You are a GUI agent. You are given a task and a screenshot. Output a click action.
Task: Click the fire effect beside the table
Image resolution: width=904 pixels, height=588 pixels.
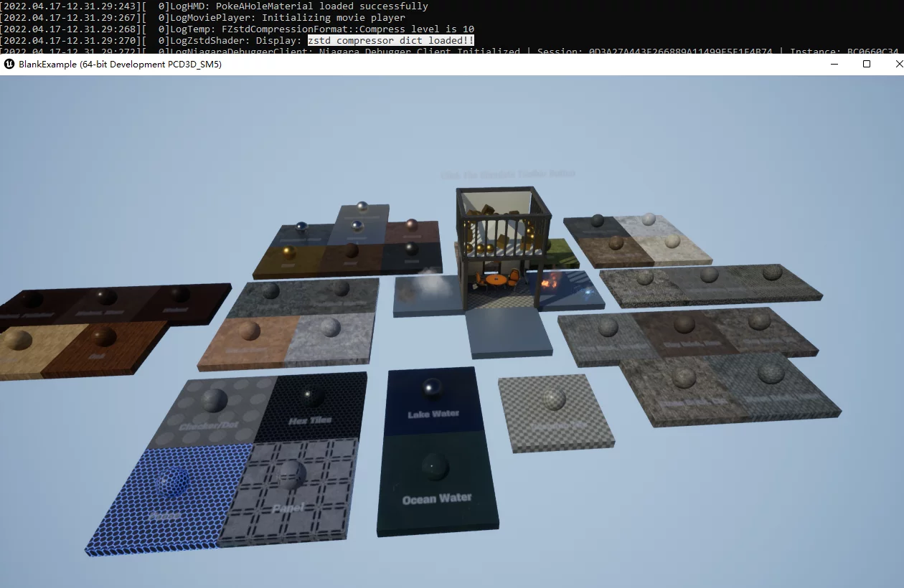pos(550,284)
